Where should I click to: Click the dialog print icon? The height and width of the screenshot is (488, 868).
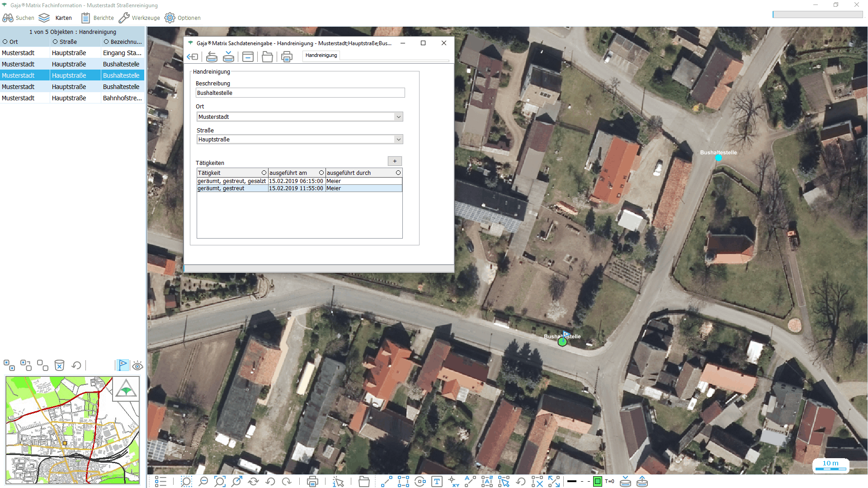tap(287, 56)
